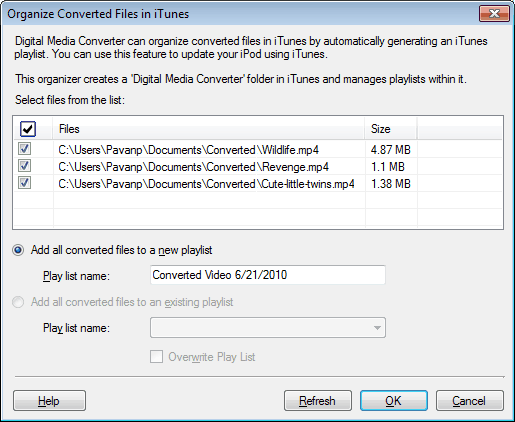The image size is (515, 422).
Task: Confirm with the OK button
Action: tap(394, 401)
